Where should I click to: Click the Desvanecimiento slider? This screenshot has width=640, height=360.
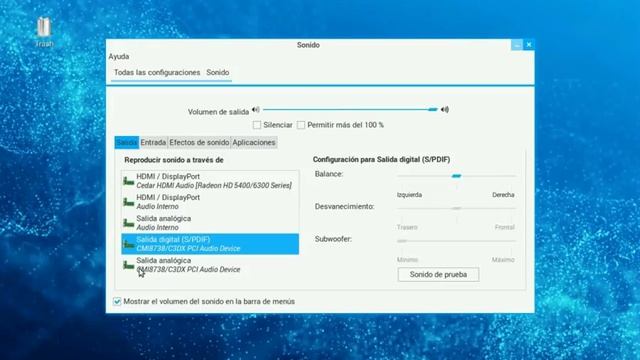[x=456, y=208]
